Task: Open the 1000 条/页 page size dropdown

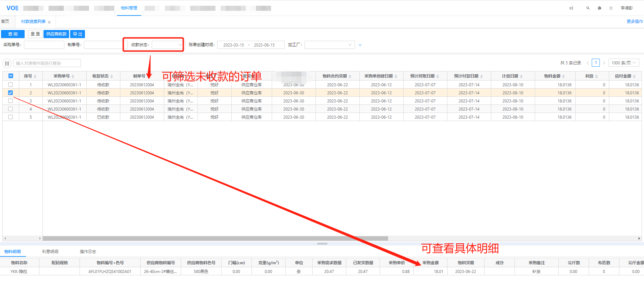Action: pos(623,63)
